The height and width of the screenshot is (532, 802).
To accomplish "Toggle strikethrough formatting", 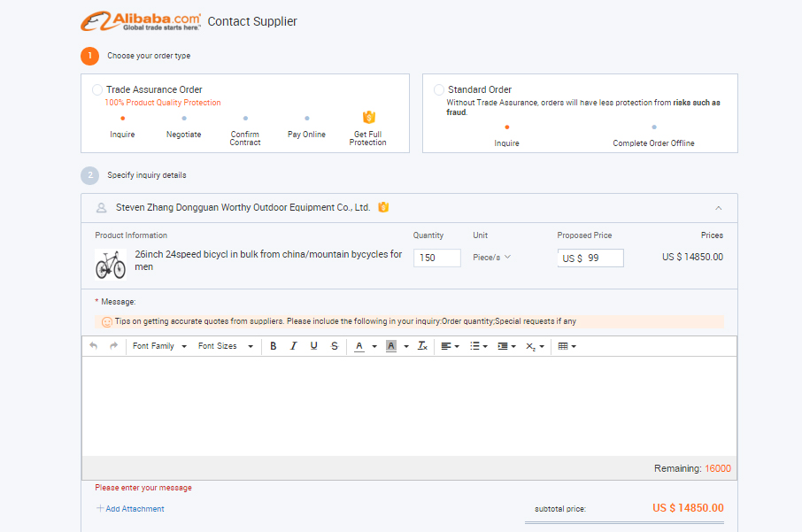I will click(335, 346).
